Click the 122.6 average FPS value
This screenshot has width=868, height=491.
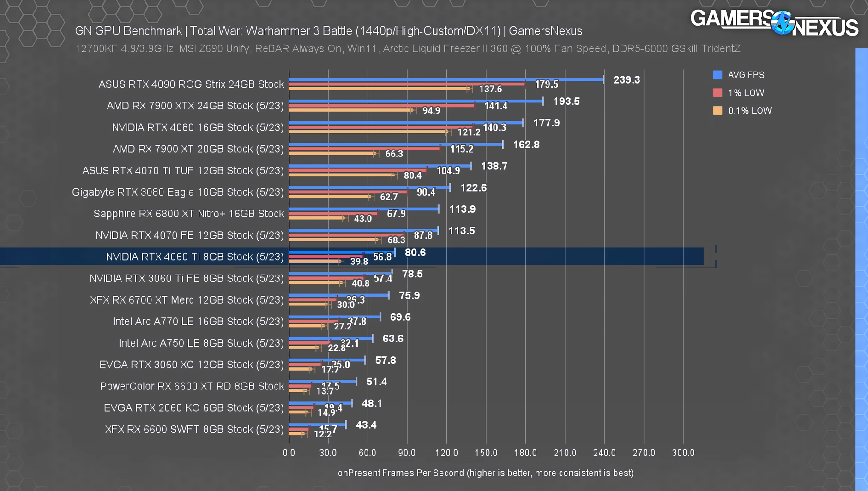coord(474,188)
